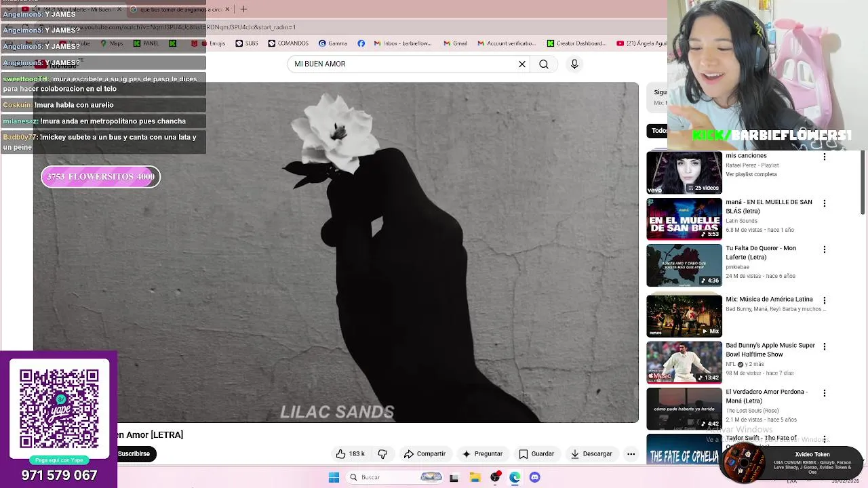This screenshot has width=868, height=488.
Task: Close the Google 'que bus tomar' tab
Action: pyautogui.click(x=227, y=9)
